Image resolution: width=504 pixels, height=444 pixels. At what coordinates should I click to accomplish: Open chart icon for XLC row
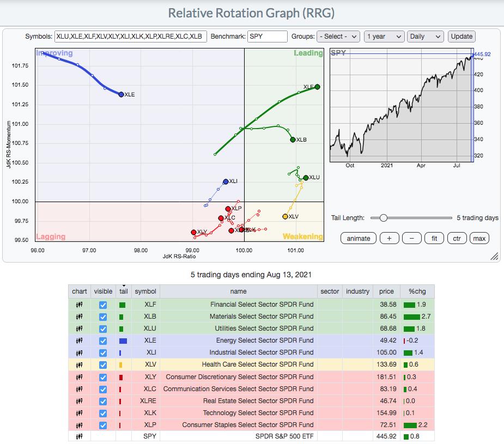[x=79, y=389]
